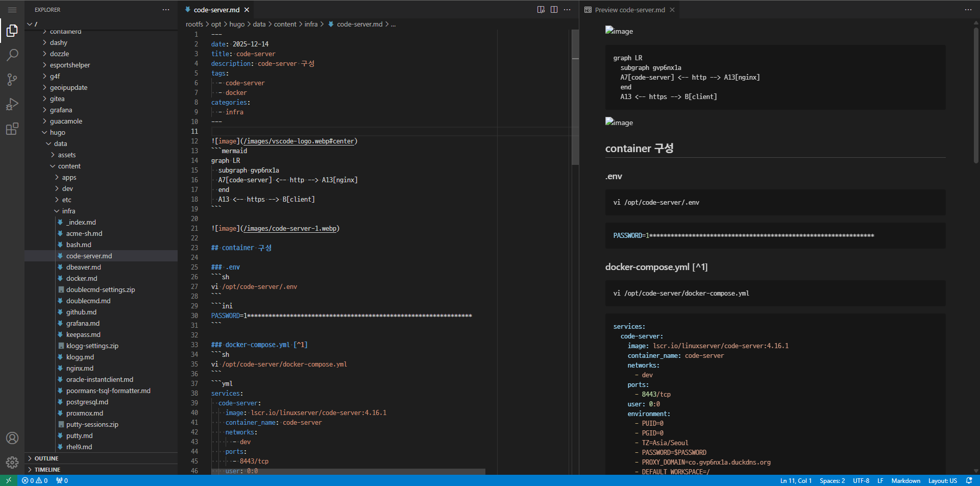Switch to the Preview code-server.md tab

tap(629, 10)
